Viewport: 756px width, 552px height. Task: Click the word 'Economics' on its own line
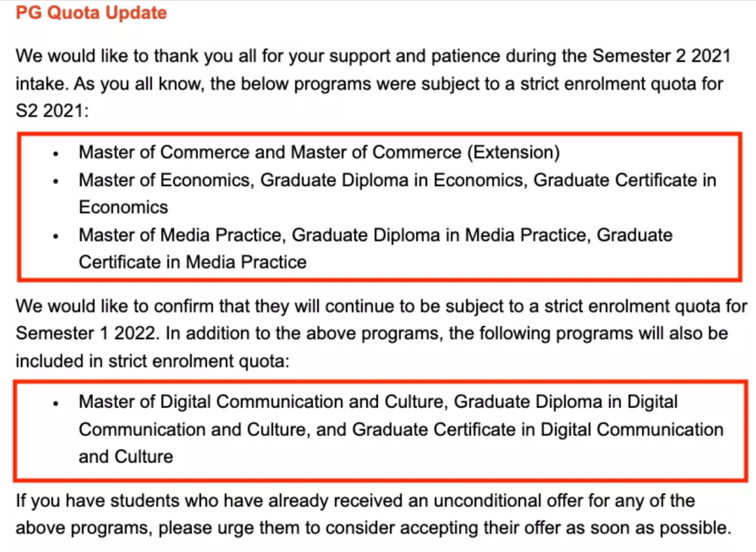123,207
